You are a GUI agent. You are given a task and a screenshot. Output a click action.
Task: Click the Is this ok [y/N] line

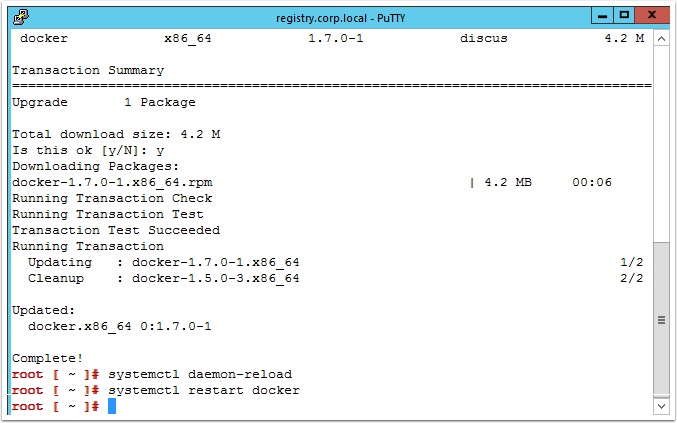tap(88, 151)
